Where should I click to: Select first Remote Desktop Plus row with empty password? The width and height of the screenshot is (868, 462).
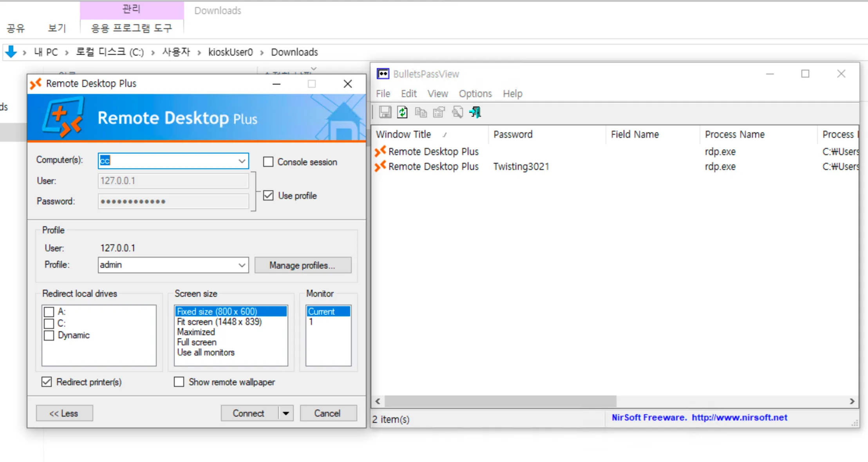pyautogui.click(x=614, y=152)
